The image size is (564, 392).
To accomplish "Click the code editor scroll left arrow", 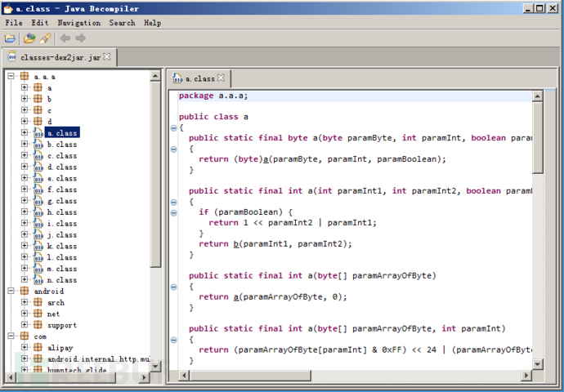I will [x=184, y=376].
